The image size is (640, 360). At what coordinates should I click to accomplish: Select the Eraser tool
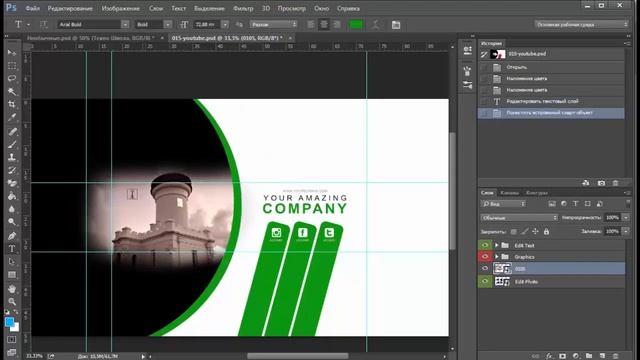pos(12,183)
